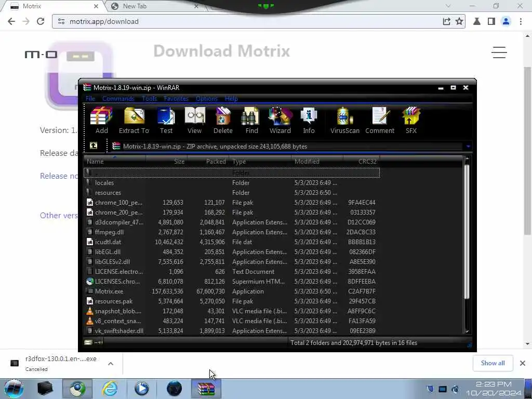Add a Comment to the archive
532x399 pixels.
(x=380, y=121)
